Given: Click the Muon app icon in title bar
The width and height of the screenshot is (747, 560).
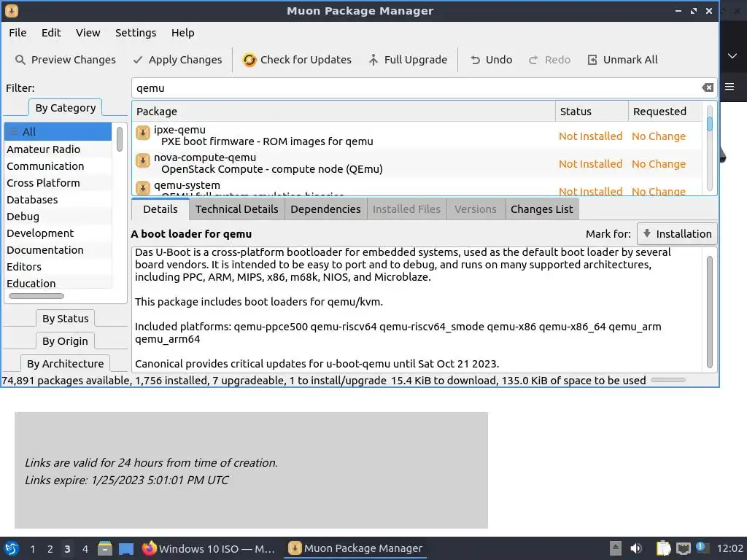Looking at the screenshot, I should click(12, 10).
